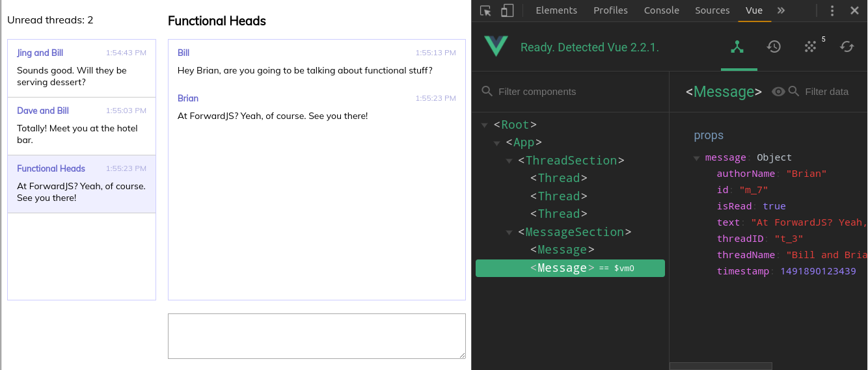Collapse the MessageSection node arrow
Screen dimensions: 868x370
(x=509, y=232)
